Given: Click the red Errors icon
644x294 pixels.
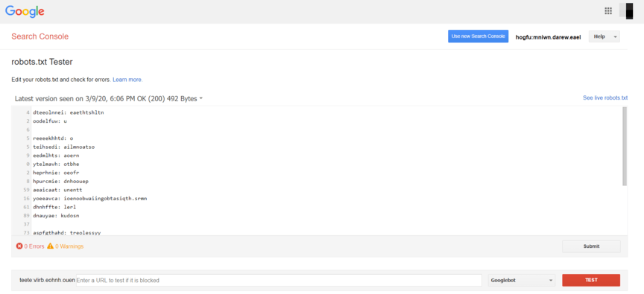Looking at the screenshot, I should tap(19, 246).
